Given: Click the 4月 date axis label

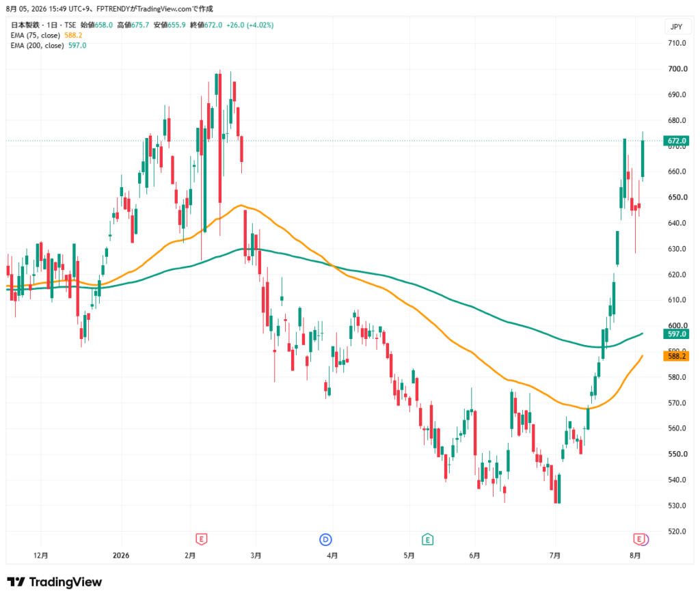Looking at the screenshot, I should [x=332, y=556].
